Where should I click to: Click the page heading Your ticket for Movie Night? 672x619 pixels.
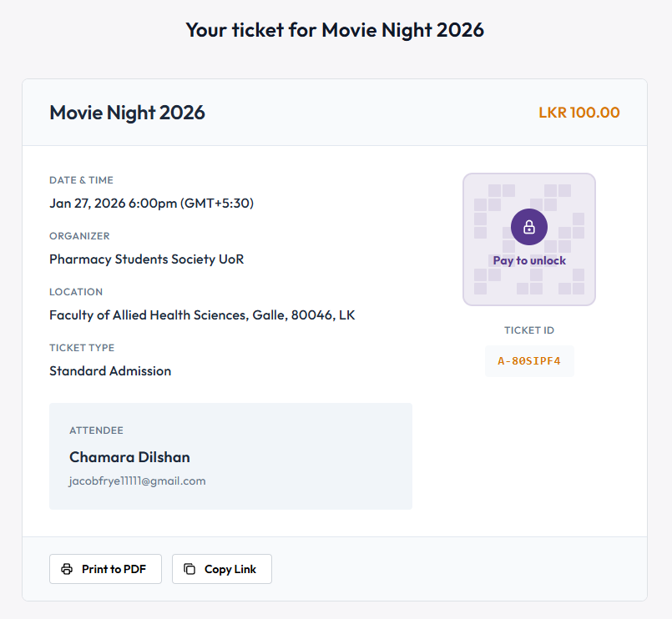tap(335, 30)
